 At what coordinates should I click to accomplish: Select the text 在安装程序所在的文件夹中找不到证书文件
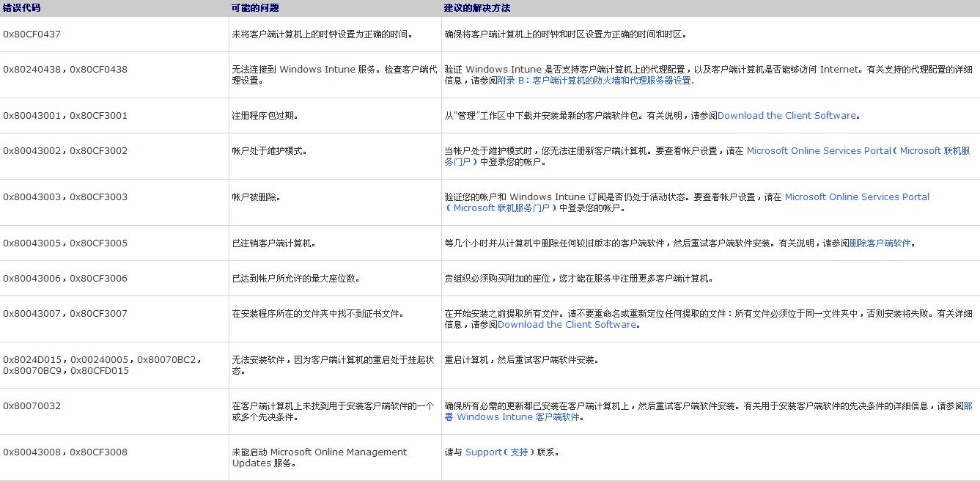(x=318, y=314)
